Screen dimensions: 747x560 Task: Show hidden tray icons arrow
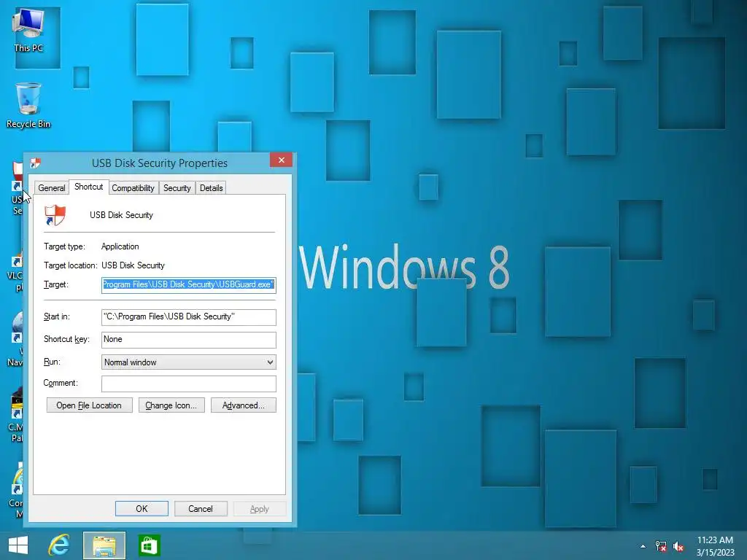[643, 546]
